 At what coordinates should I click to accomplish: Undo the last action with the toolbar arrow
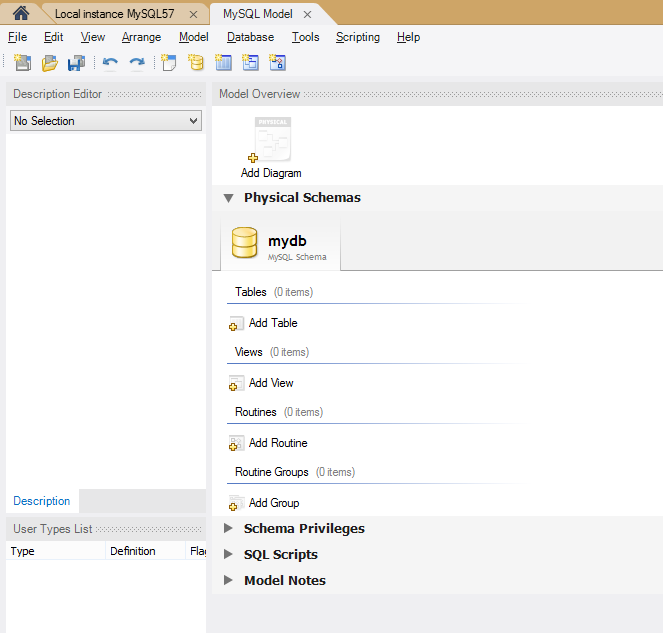(x=110, y=63)
